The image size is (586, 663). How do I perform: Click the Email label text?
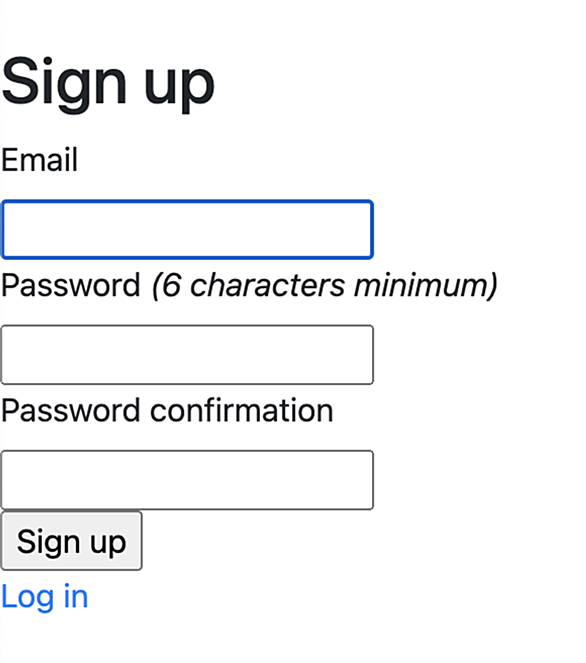coord(39,159)
